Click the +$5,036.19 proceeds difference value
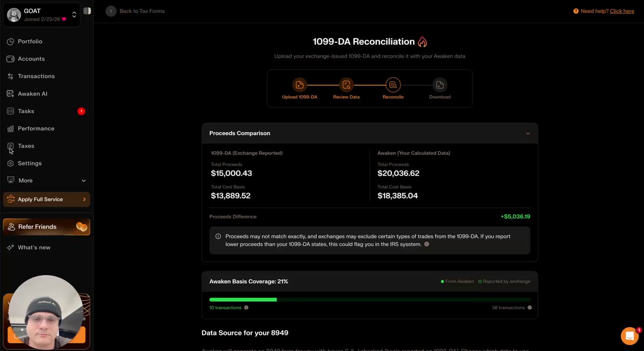The width and height of the screenshot is (644, 351). (515, 217)
